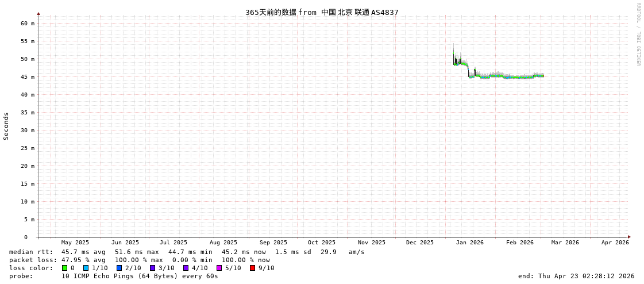
Task: Click the Apr 2026 x-axis label
Action: click(x=615, y=243)
